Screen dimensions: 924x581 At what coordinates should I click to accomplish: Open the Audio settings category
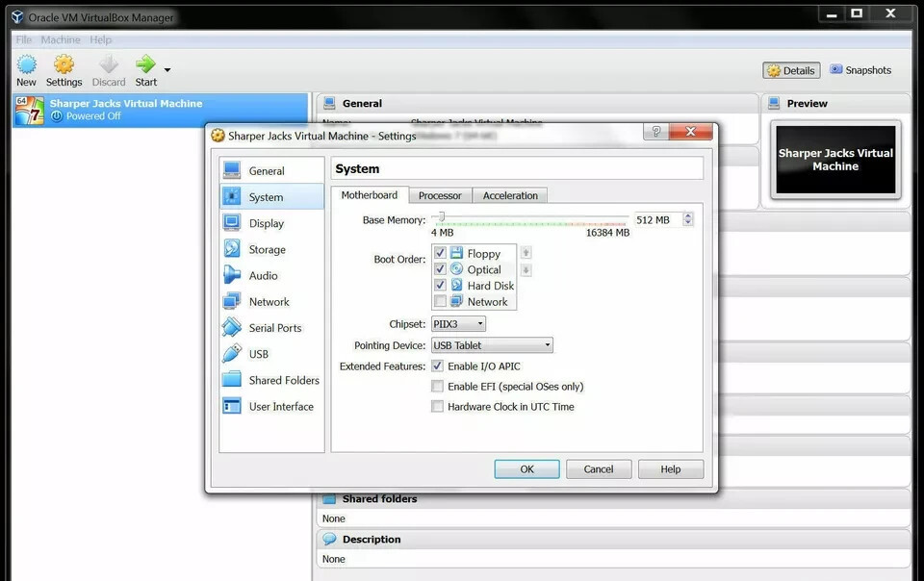point(271,275)
